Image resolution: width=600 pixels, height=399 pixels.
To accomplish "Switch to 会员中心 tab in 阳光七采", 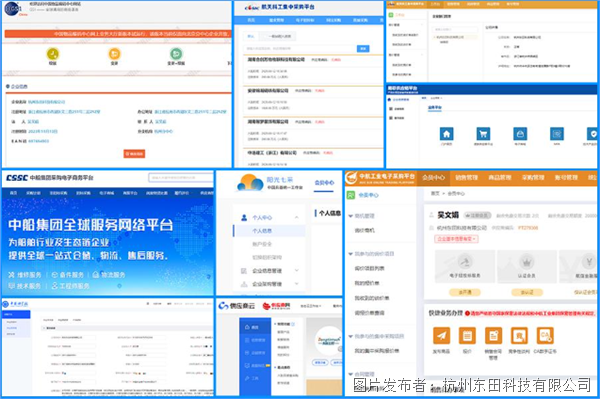I will coord(324,183).
